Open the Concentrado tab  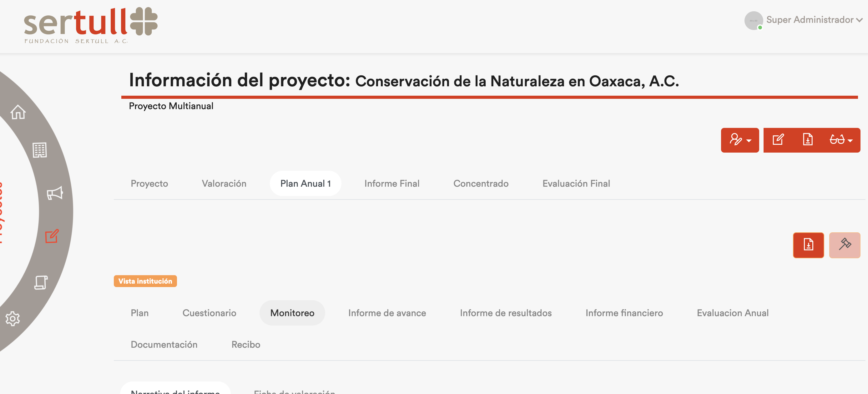pos(481,184)
